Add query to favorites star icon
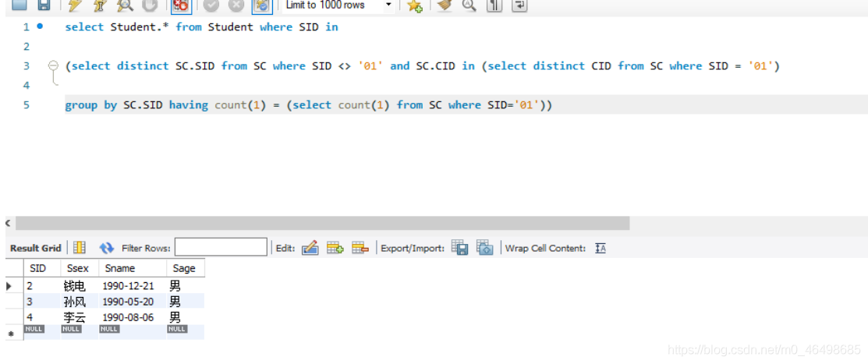 click(x=415, y=5)
